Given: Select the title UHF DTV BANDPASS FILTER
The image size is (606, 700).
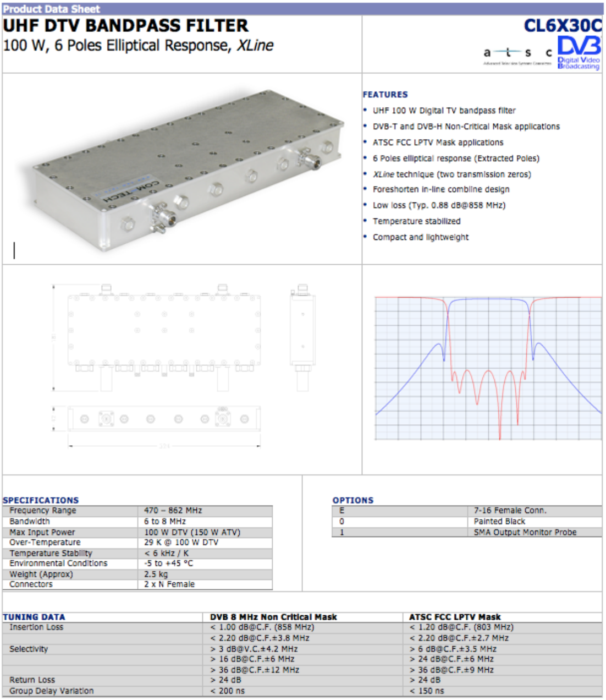Looking at the screenshot, I should [126, 26].
